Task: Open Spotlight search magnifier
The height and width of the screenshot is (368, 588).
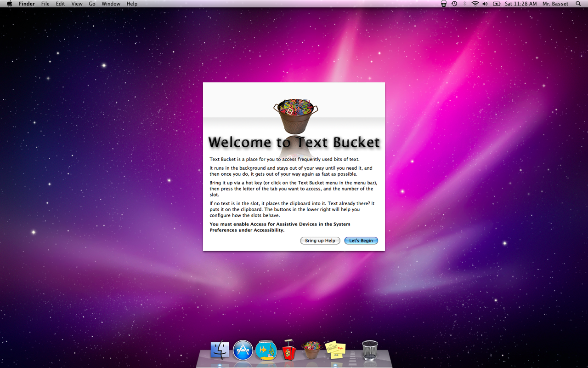Action: [x=578, y=4]
